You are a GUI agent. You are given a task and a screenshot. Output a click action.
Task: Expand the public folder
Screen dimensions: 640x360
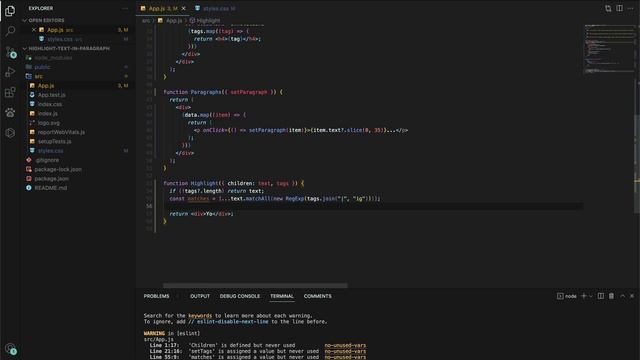[42, 67]
